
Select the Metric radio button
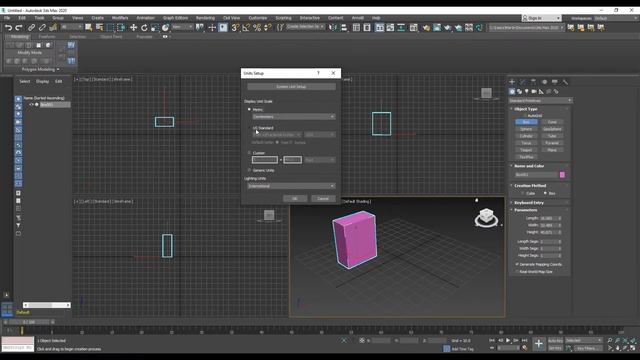click(249, 109)
